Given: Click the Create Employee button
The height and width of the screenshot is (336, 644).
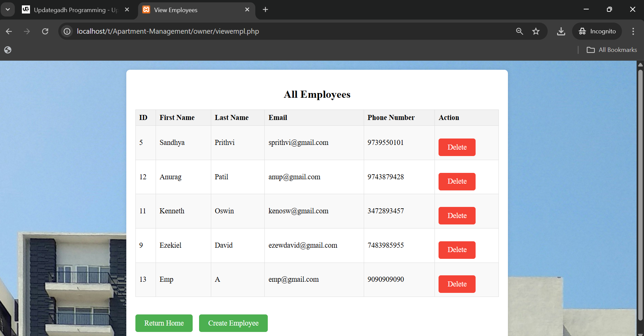Looking at the screenshot, I should pos(233,323).
